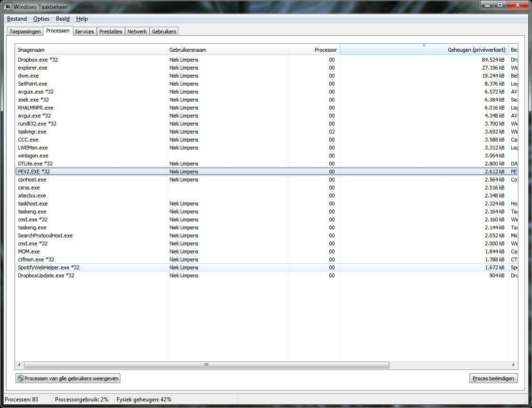Select LWEMon.exe process
The image size is (532, 408).
tap(267, 148)
